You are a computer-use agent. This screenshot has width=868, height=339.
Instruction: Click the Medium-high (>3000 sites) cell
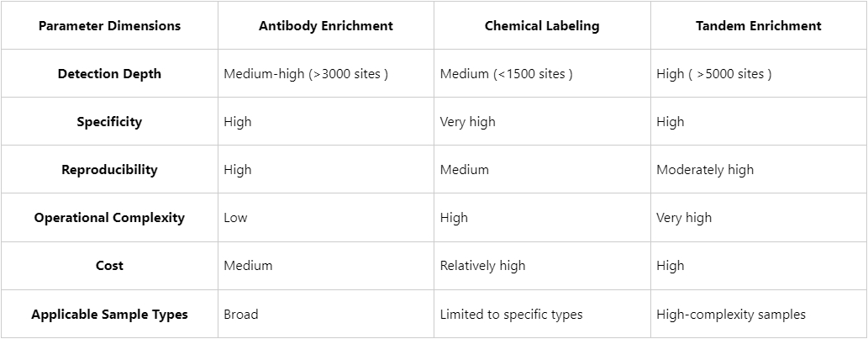[306, 73]
